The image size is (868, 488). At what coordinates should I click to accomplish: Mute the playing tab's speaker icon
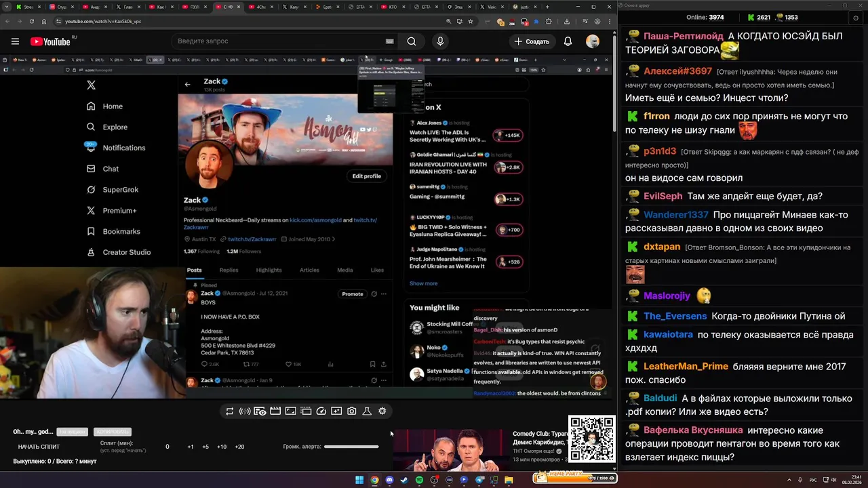[x=230, y=7]
